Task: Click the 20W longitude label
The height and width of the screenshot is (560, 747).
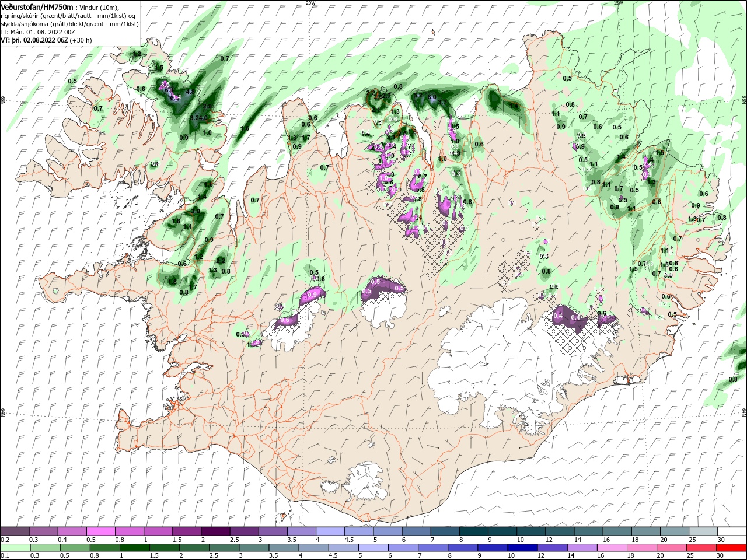Action: [310, 2]
